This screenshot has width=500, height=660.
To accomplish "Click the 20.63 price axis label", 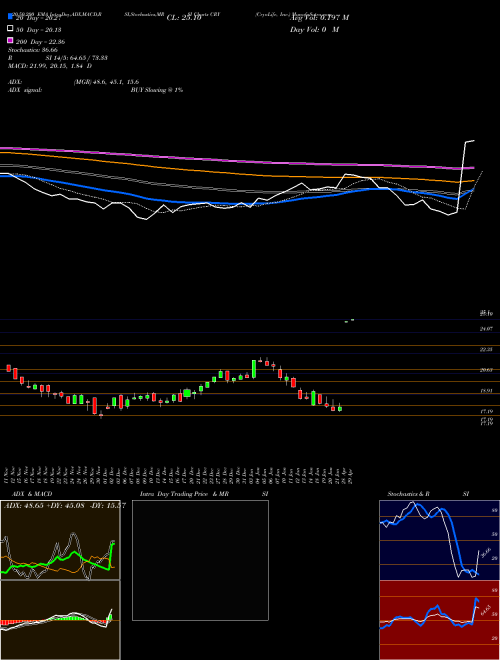I will (486, 370).
